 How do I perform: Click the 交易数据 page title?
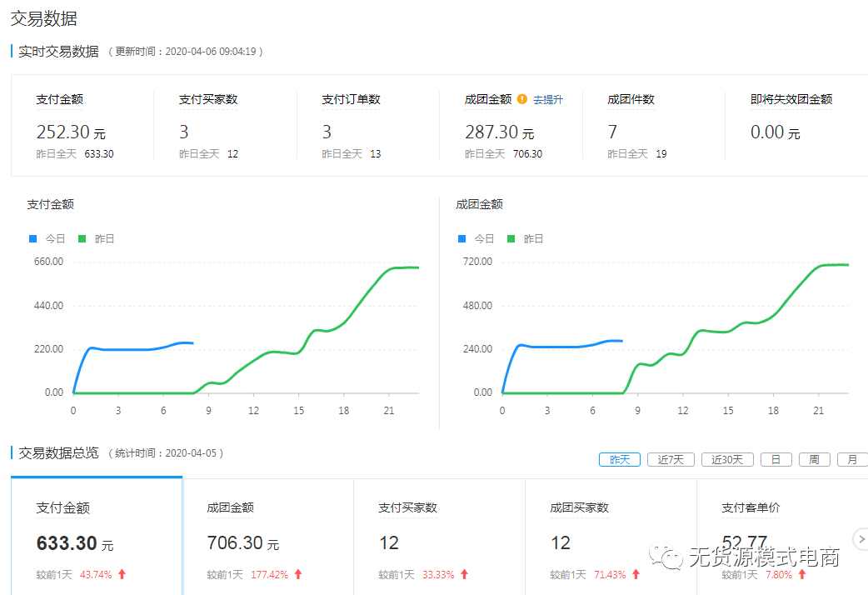coord(43,18)
